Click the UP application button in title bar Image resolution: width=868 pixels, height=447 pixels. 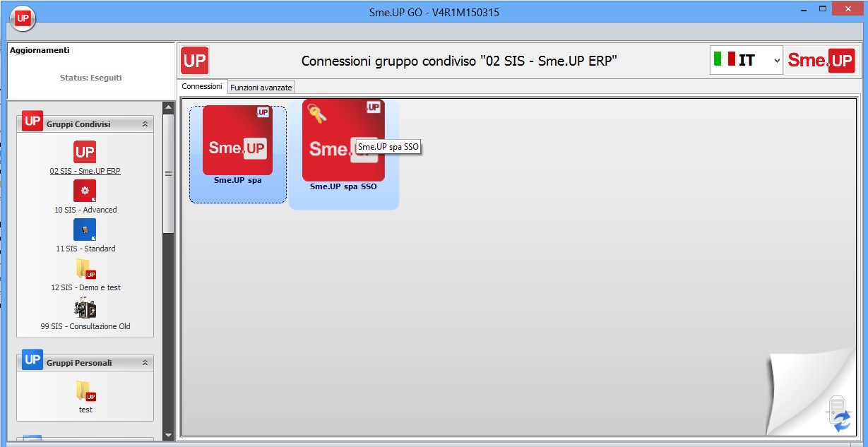click(23, 18)
